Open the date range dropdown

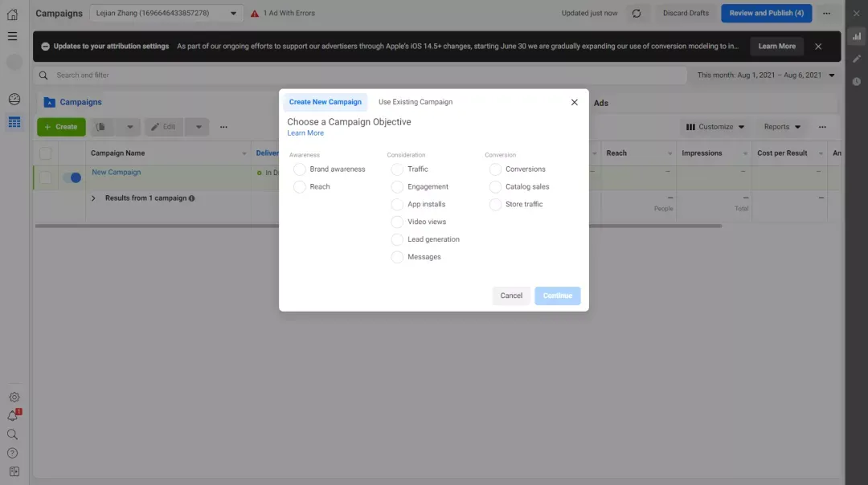pyautogui.click(x=766, y=75)
